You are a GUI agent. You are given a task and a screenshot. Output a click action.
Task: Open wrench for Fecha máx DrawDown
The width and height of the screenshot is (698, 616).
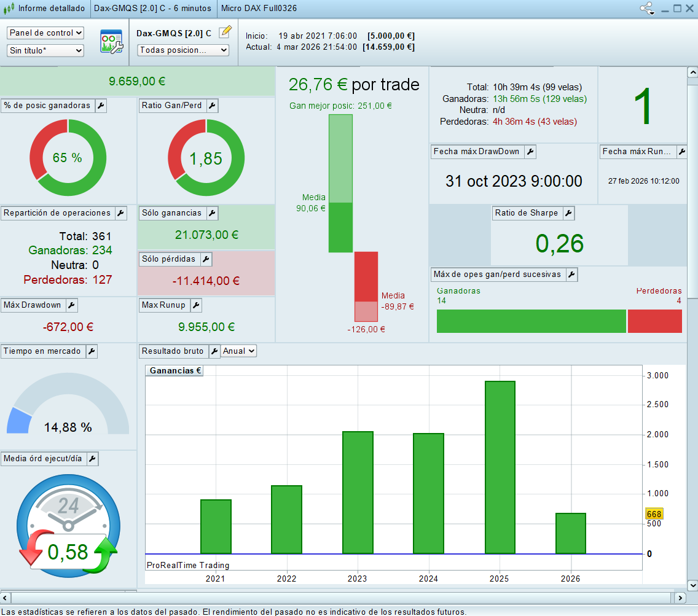[530, 152]
